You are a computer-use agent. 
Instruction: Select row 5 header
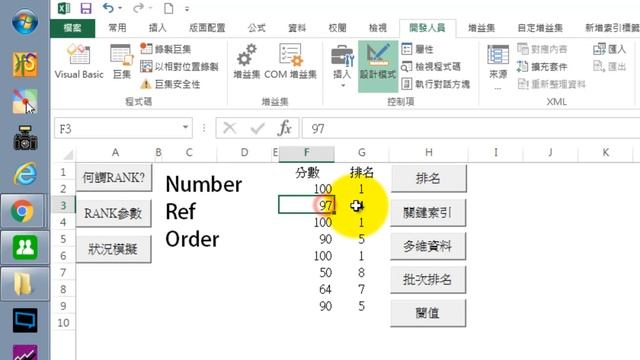[x=63, y=239]
